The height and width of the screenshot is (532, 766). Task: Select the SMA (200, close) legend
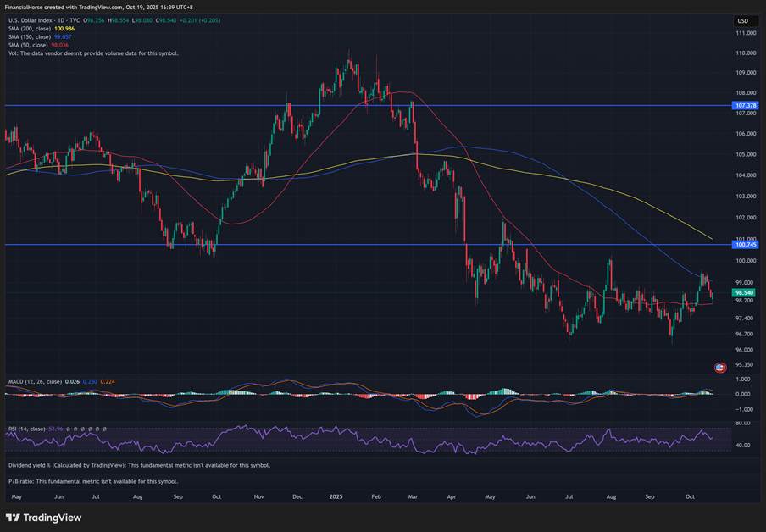tap(30, 29)
